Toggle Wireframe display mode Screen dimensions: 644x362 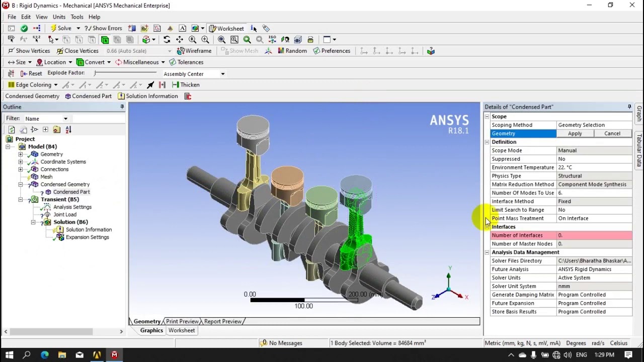coord(194,51)
